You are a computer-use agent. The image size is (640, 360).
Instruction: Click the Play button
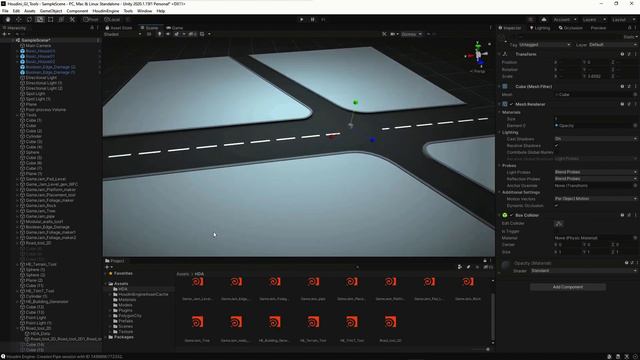point(302,19)
